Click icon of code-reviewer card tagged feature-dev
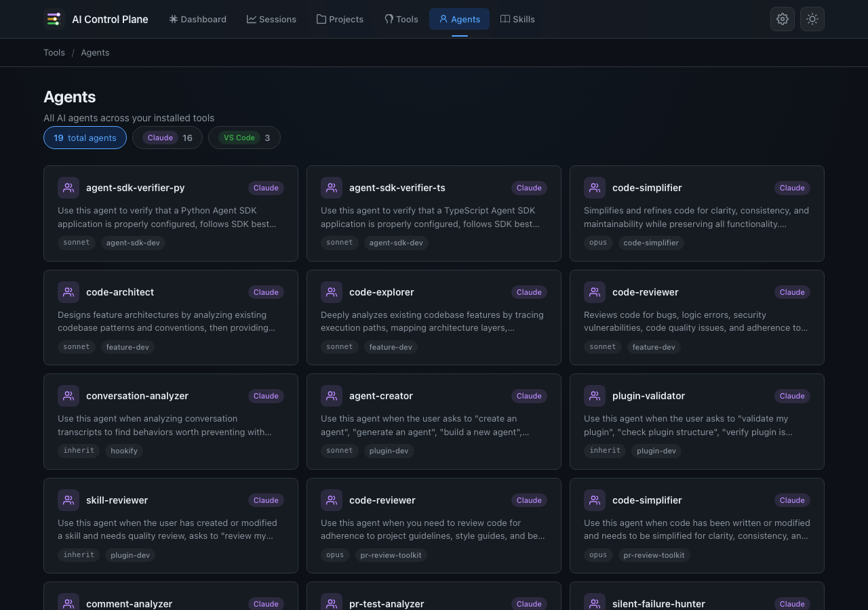Viewport: 868px width, 610px height. click(x=595, y=292)
